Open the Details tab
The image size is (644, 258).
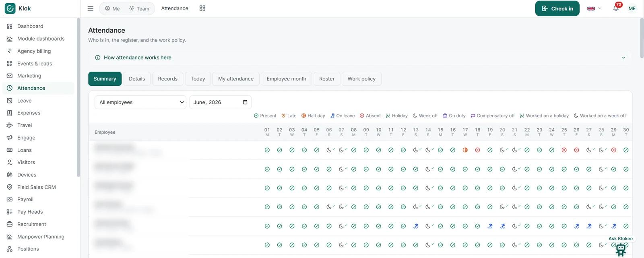[x=137, y=79]
